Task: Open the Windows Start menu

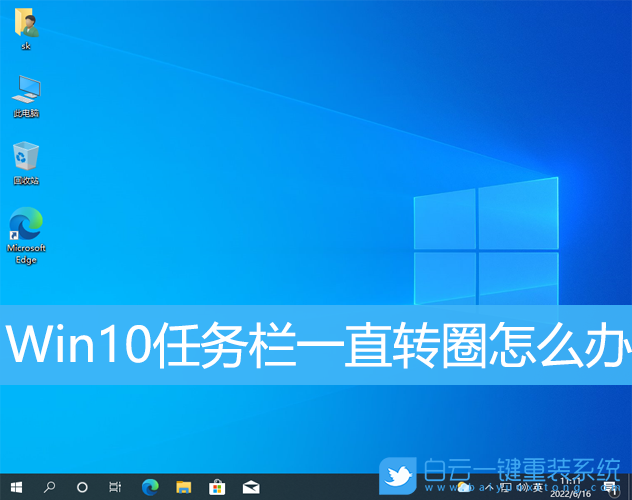Action: click(x=16, y=487)
